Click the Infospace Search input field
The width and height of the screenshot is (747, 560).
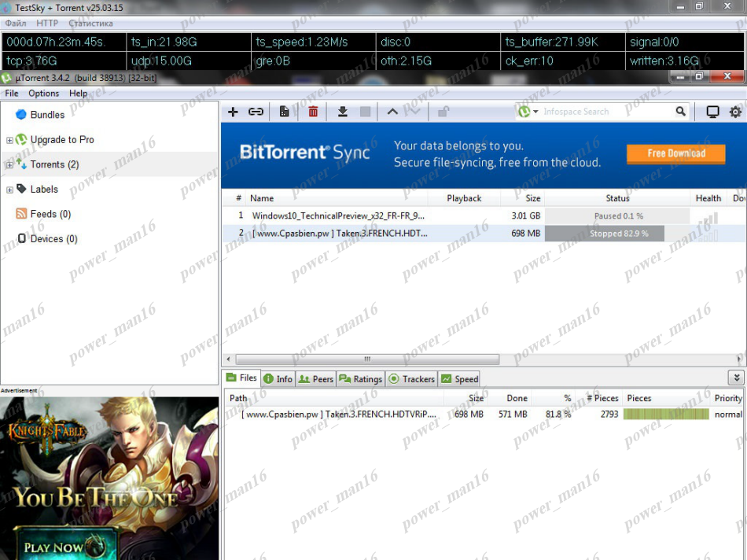point(605,112)
